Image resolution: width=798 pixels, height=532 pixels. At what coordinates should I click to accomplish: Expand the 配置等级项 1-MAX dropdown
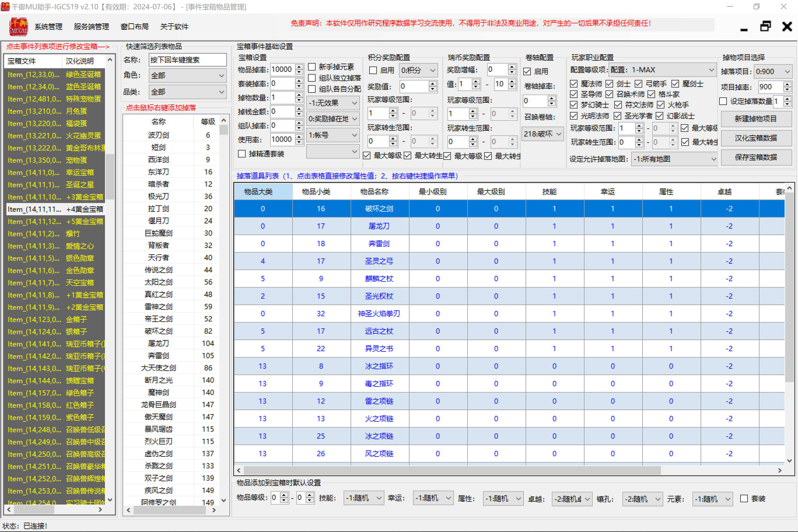tap(662, 70)
